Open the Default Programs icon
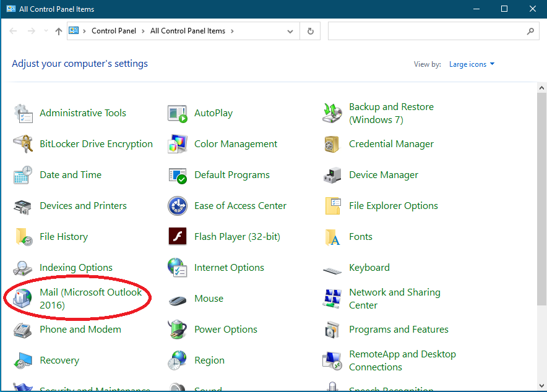 [178, 175]
